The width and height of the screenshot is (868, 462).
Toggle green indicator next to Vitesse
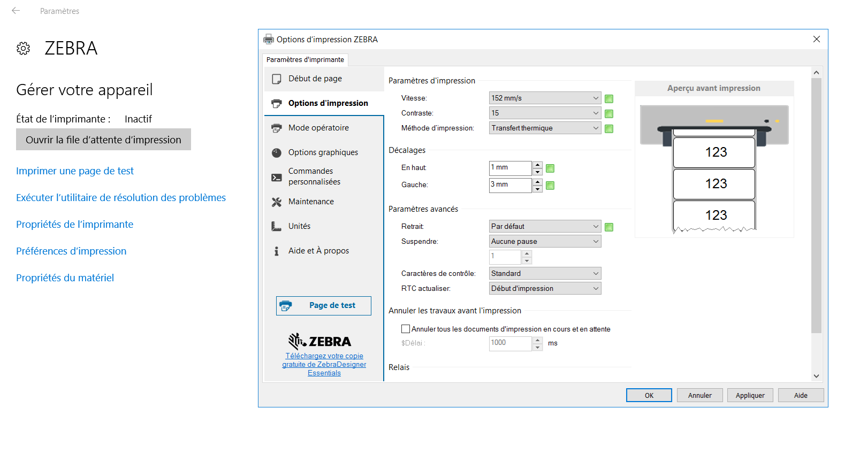[x=609, y=99]
